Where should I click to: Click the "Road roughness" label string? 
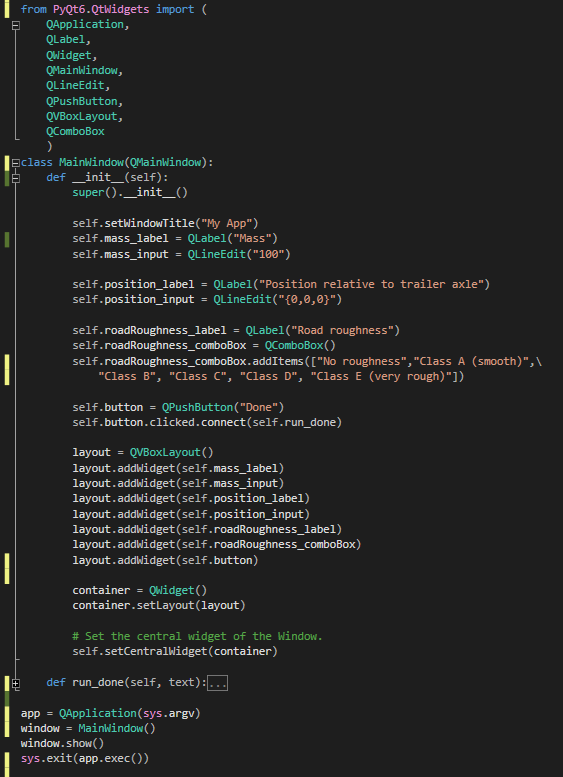coord(342,330)
